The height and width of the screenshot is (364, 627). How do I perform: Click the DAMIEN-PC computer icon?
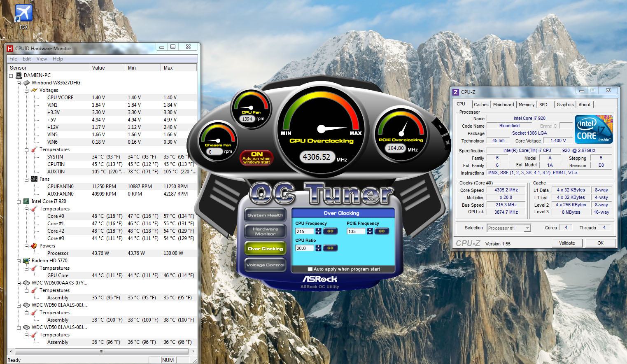point(19,75)
